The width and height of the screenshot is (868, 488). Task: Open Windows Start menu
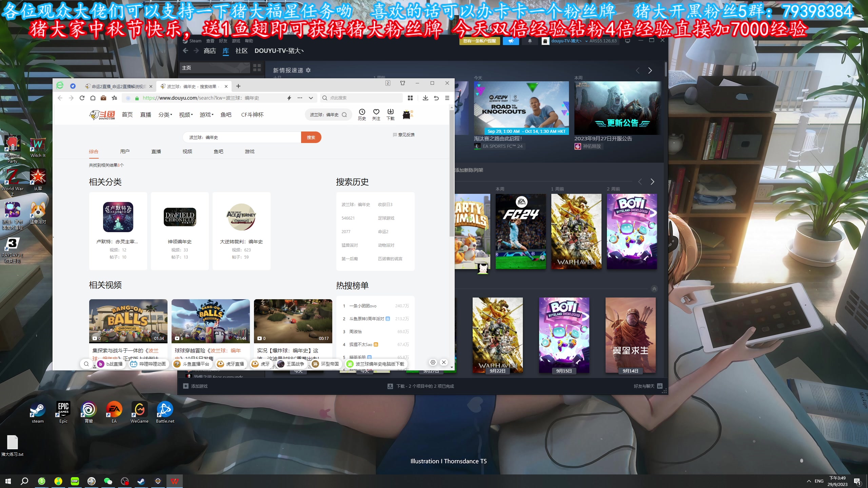(x=8, y=481)
